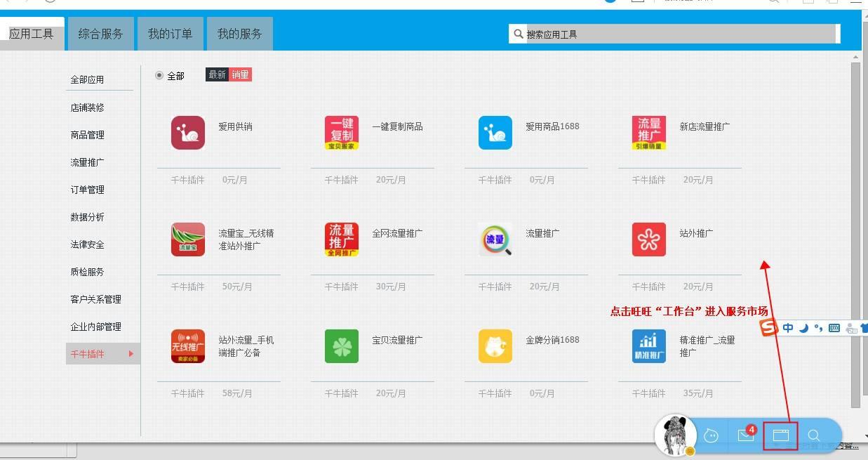Click the search magnifier in search box

point(519,34)
